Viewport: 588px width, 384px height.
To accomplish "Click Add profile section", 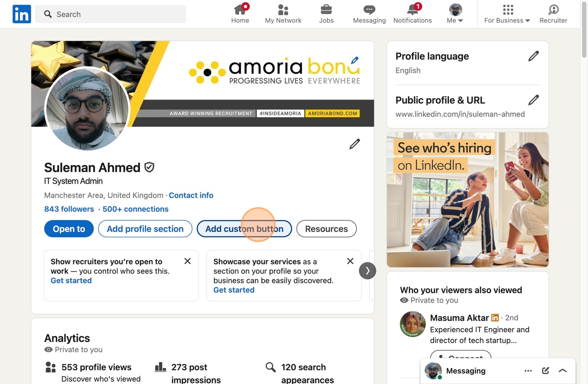I will click(145, 229).
